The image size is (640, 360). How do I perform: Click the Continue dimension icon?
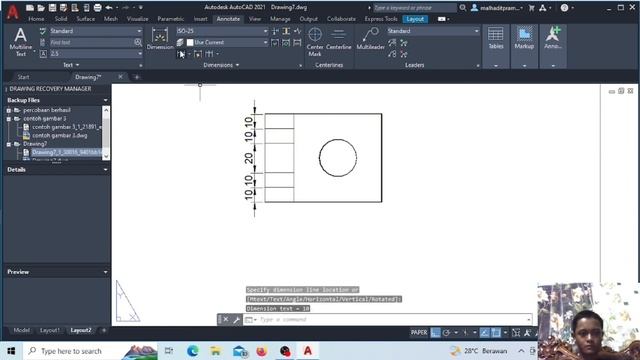click(x=209, y=54)
